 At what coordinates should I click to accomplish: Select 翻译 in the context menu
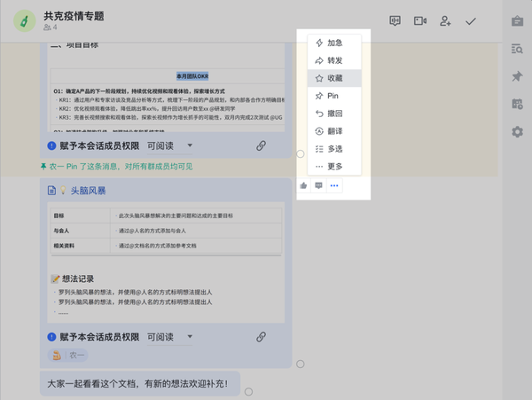pos(334,131)
